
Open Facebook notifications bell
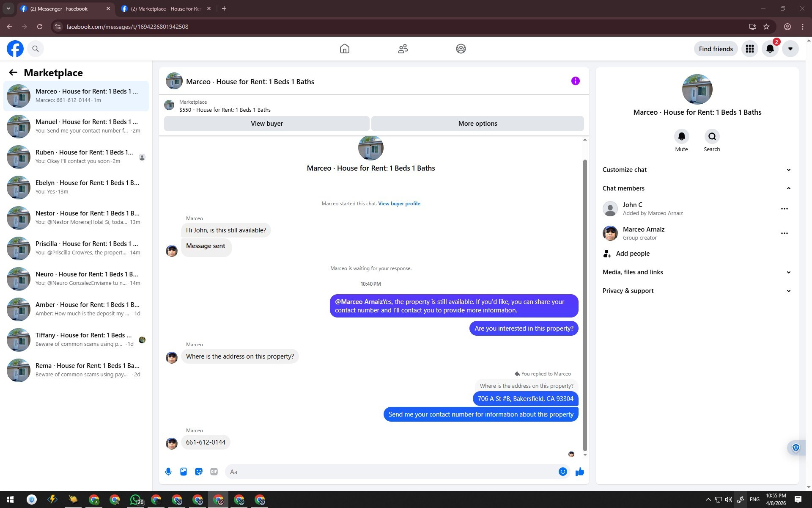tap(770, 49)
